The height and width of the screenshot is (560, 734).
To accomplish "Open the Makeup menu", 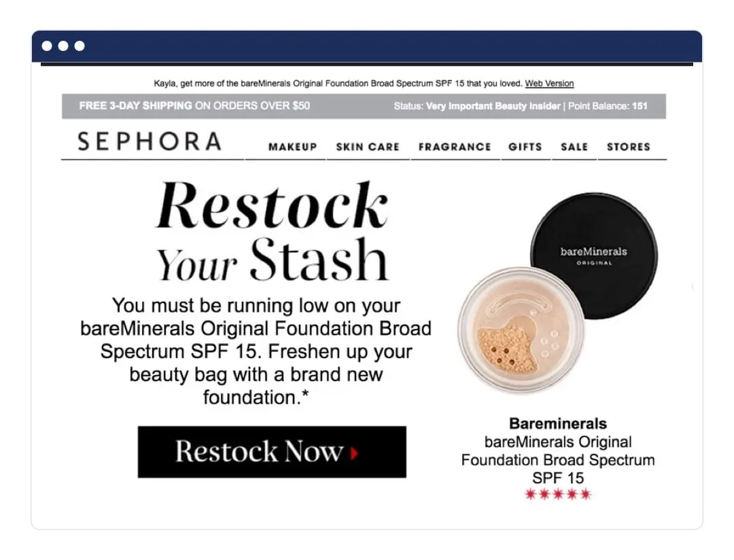I will point(292,147).
